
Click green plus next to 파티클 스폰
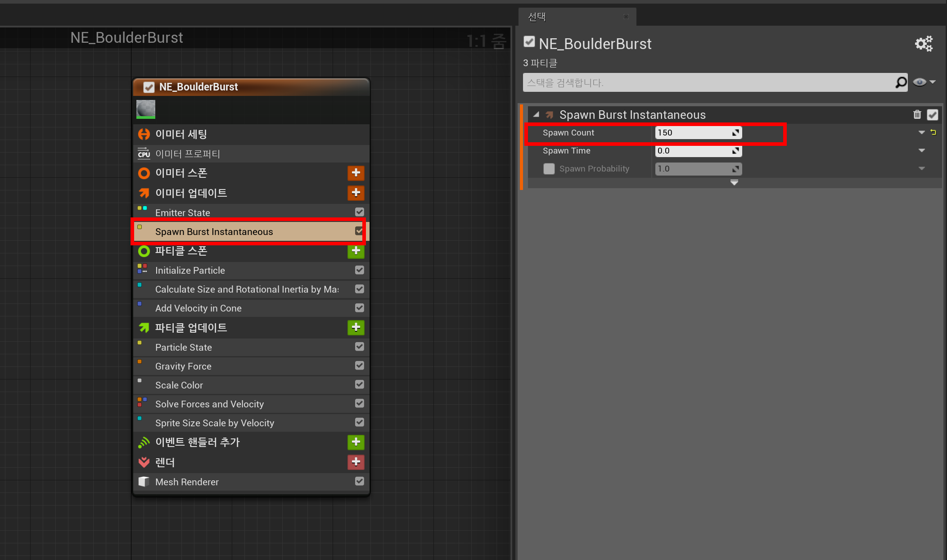pos(356,251)
